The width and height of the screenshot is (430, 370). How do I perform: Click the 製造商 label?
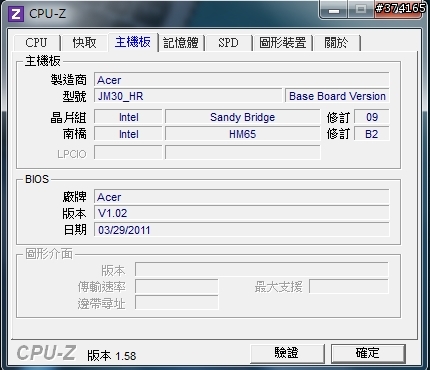click(69, 80)
